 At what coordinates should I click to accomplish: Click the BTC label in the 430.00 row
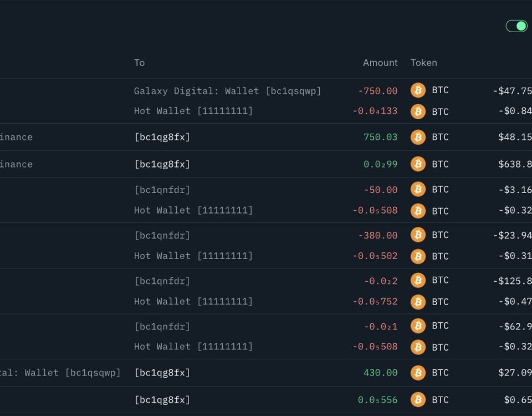440,373
